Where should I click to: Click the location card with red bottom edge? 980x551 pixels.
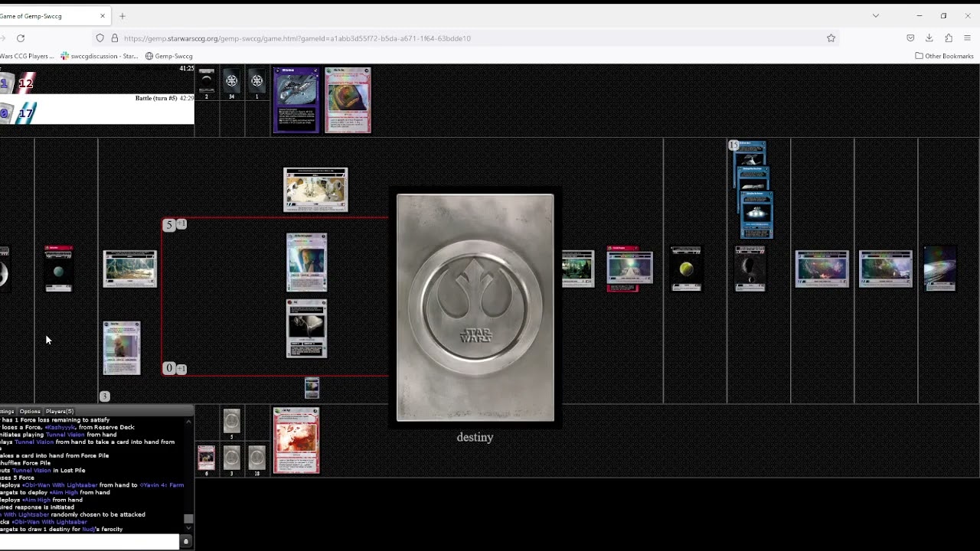[629, 269]
